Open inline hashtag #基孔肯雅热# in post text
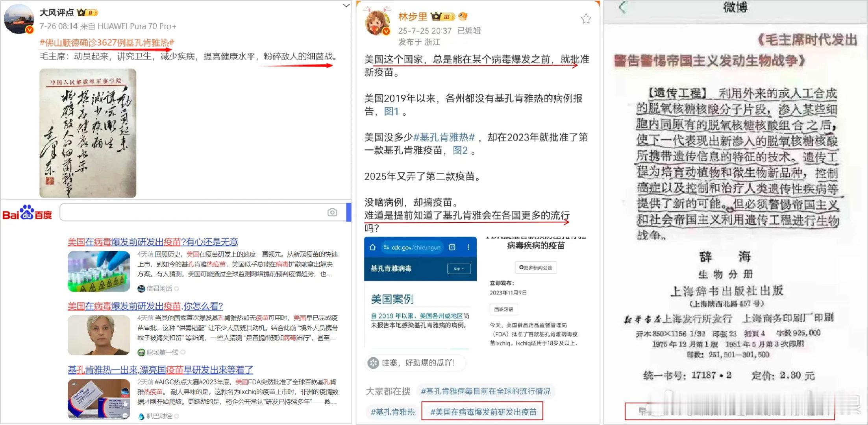The height and width of the screenshot is (425, 868). tap(444, 137)
